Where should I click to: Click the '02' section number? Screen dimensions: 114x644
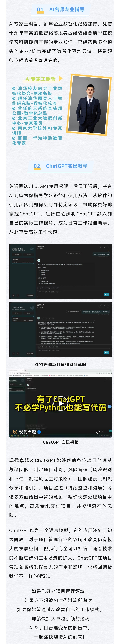37,166
